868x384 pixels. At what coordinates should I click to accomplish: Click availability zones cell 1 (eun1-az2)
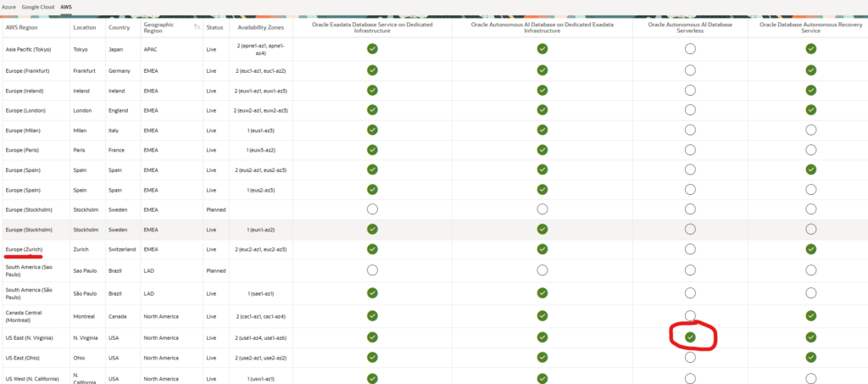(x=261, y=230)
